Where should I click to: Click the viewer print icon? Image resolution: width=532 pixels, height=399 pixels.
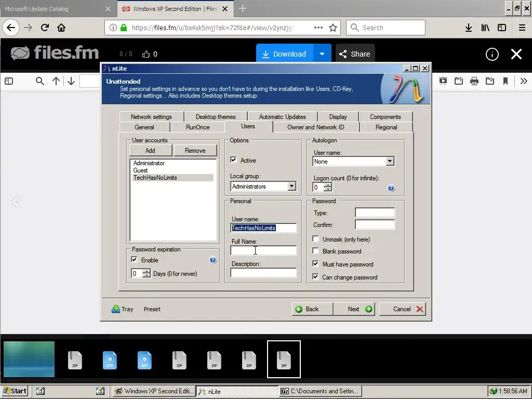coord(474,81)
